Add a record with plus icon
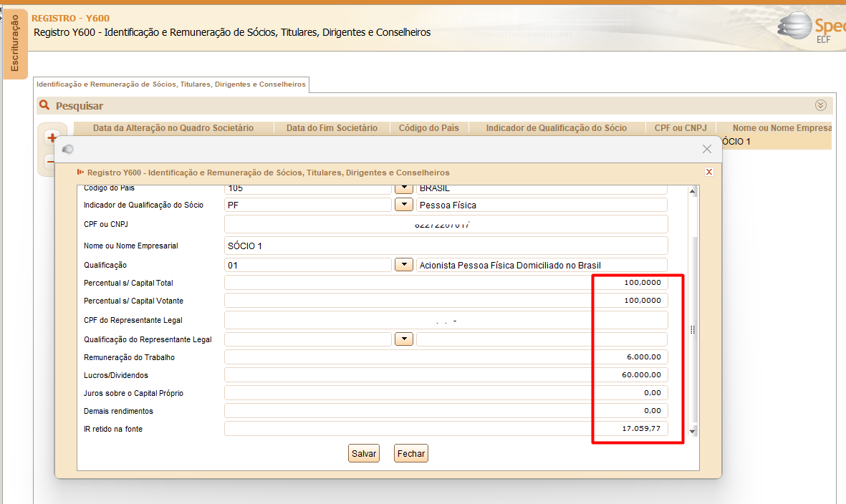 [x=52, y=138]
